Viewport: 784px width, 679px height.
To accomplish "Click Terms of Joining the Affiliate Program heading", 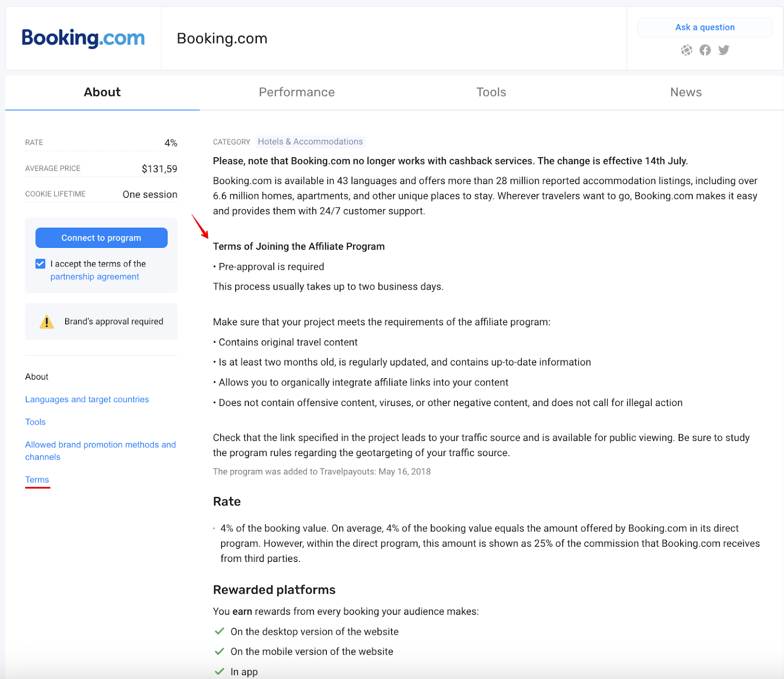I will [x=299, y=246].
